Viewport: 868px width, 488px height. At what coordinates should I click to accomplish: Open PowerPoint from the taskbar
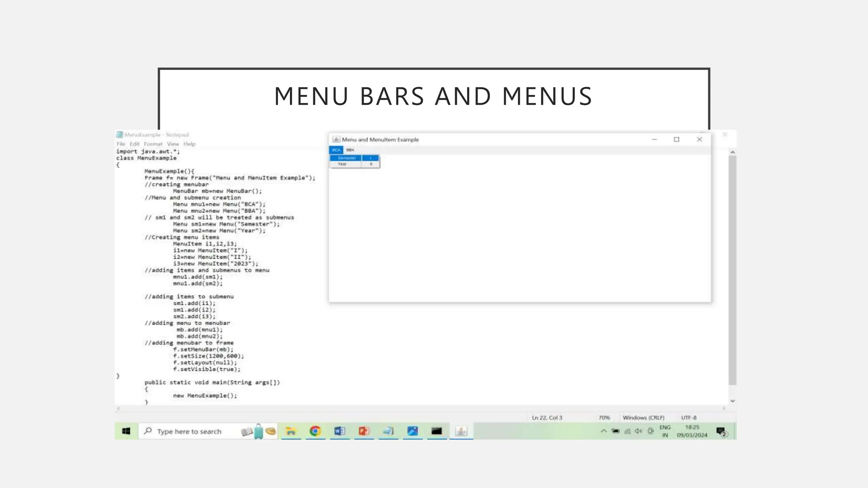364,431
